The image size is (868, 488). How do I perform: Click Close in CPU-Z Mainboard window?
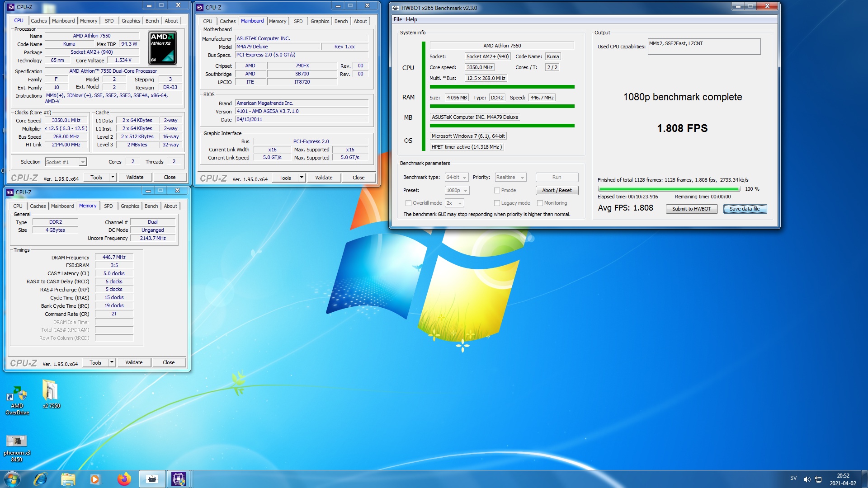359,178
